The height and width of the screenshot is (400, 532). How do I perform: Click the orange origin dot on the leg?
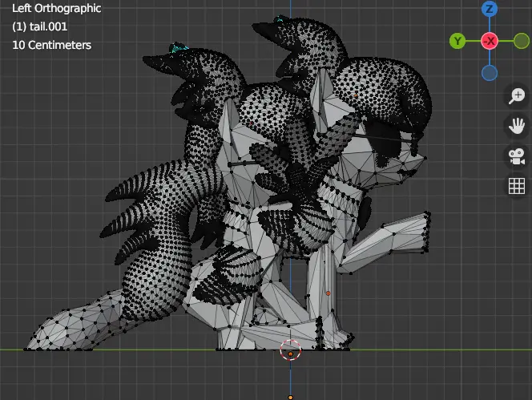(x=328, y=293)
